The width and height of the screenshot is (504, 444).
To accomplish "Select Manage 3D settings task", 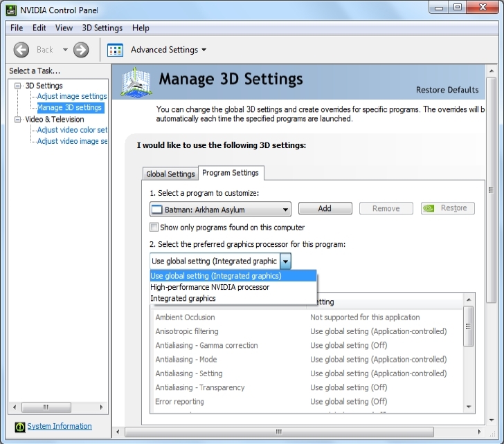I will tap(71, 108).
